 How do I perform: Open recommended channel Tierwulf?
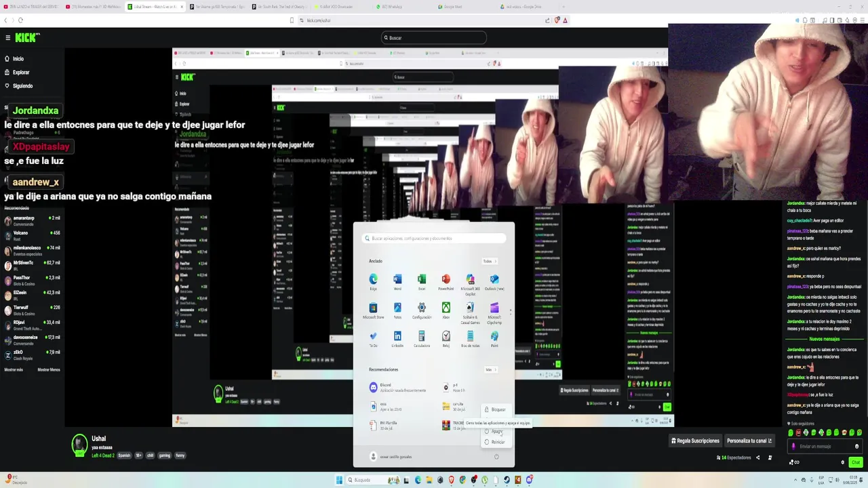(x=33, y=310)
